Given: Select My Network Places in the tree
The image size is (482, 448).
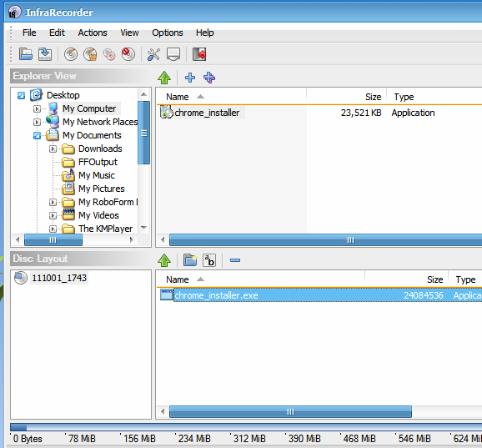Looking at the screenshot, I should (x=100, y=122).
